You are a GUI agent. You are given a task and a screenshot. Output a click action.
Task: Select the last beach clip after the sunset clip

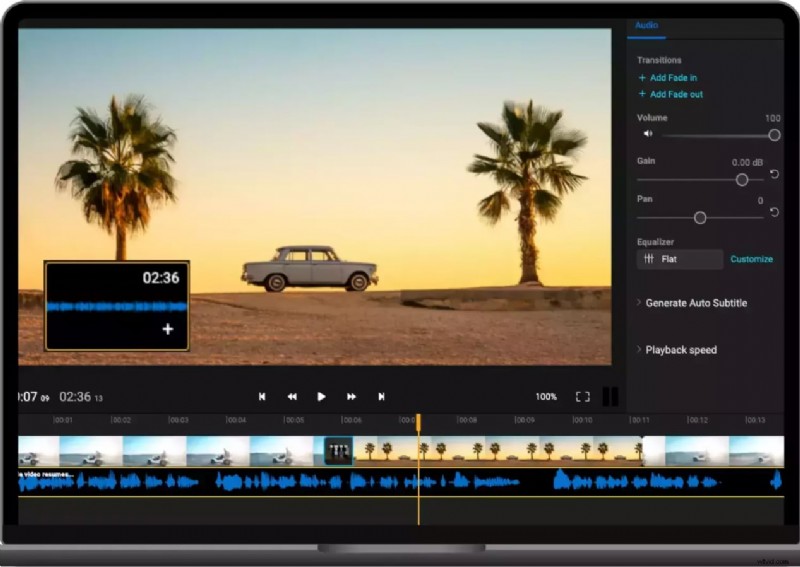pos(713,451)
